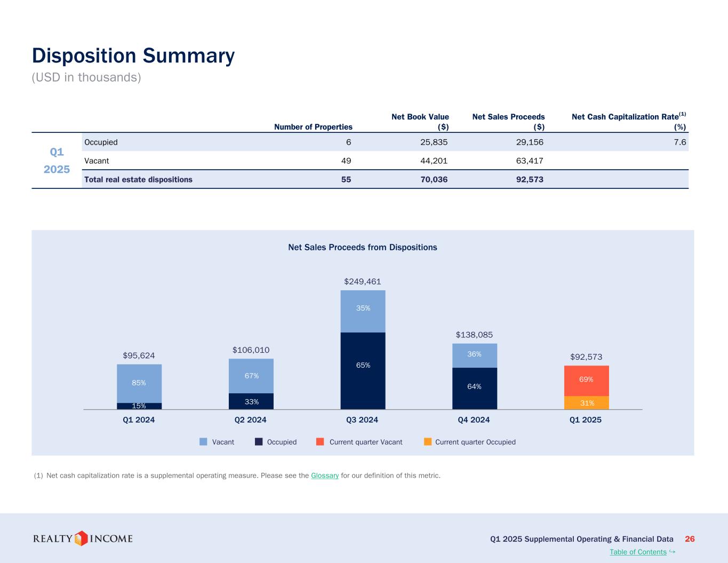Click the Vacant legend swatch
728x563 pixels.
203,442
